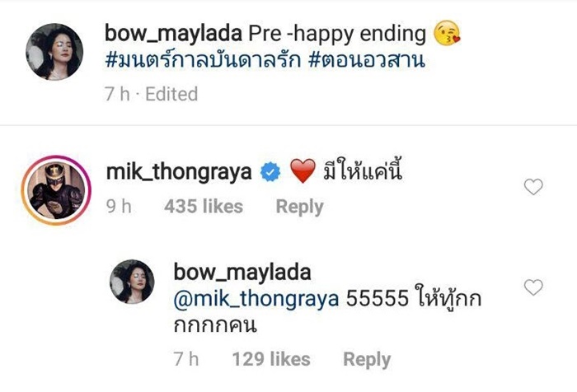Like bow_maylada's reply with the heart icon
The height and width of the screenshot is (392, 577).
point(533,287)
